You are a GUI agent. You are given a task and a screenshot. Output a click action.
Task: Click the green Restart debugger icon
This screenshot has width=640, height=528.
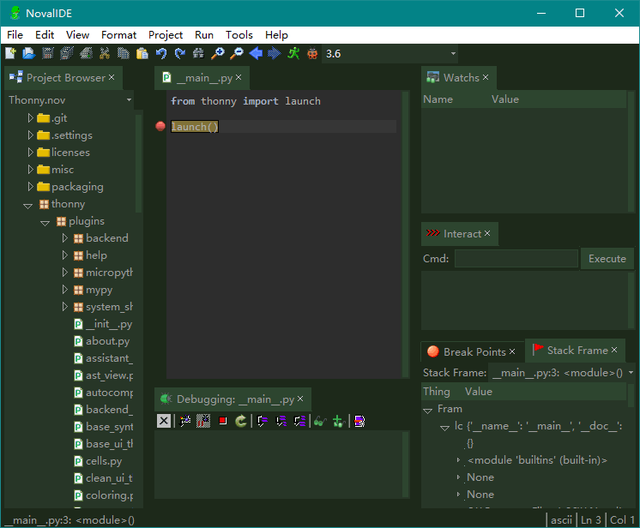pyautogui.click(x=241, y=421)
